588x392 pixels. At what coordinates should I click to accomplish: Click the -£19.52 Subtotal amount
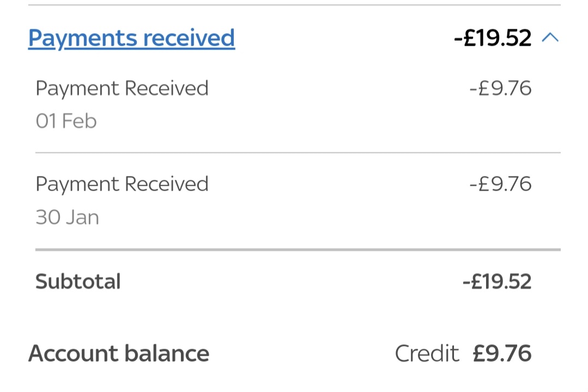coord(496,282)
